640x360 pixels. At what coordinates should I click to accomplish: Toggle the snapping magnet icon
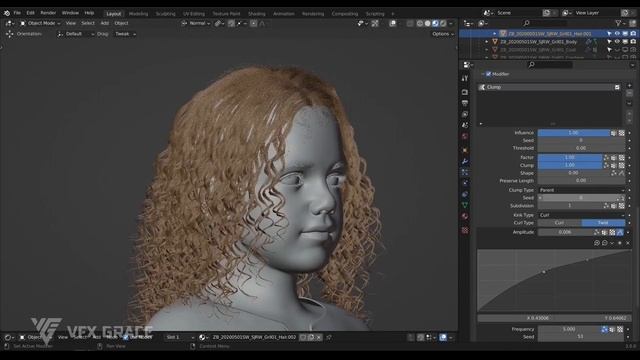231,23
